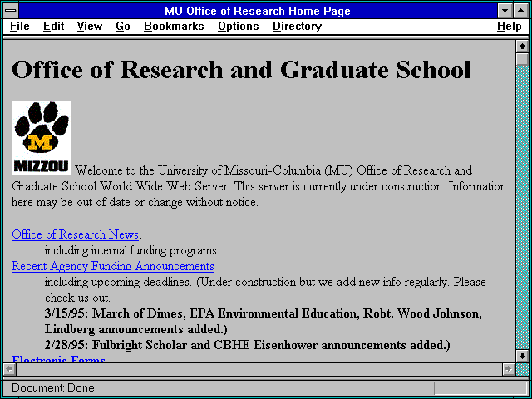The image size is (532, 399).
Task: Open the Edit menu
Action: [53, 27]
